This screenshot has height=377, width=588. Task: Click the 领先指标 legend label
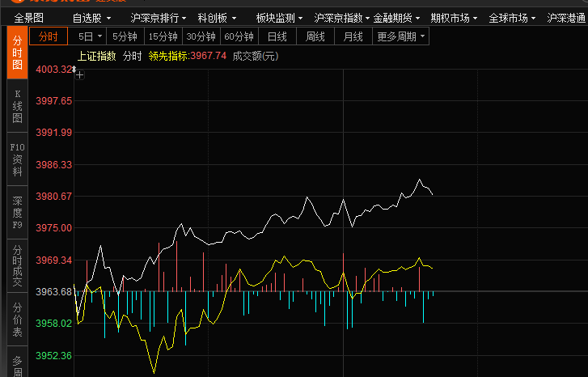point(168,56)
